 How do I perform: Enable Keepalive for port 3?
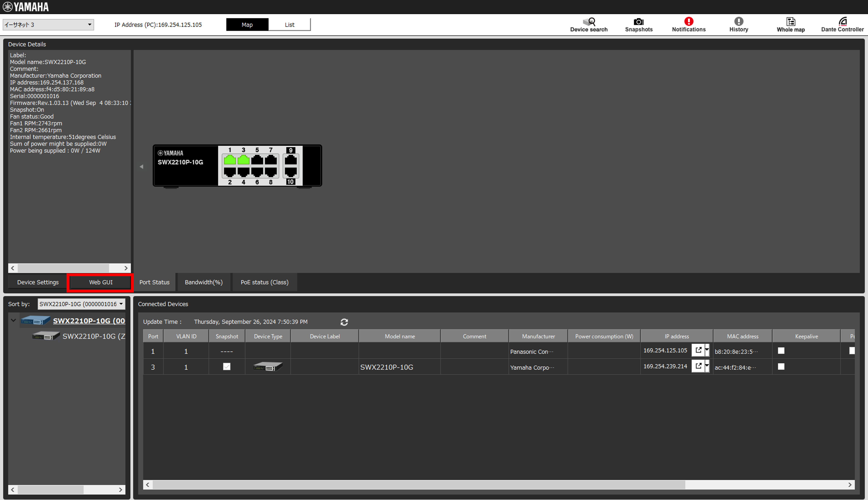tap(781, 366)
